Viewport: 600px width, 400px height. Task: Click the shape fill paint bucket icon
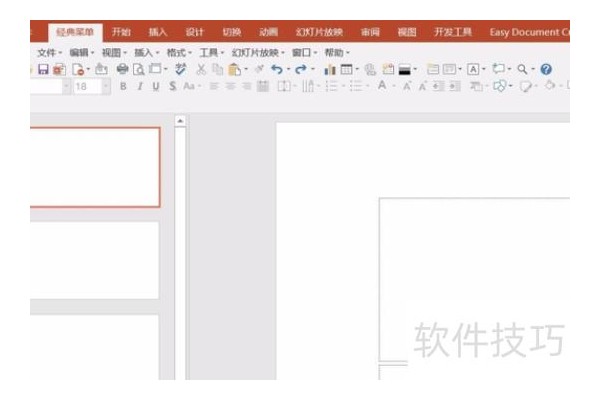(549, 86)
